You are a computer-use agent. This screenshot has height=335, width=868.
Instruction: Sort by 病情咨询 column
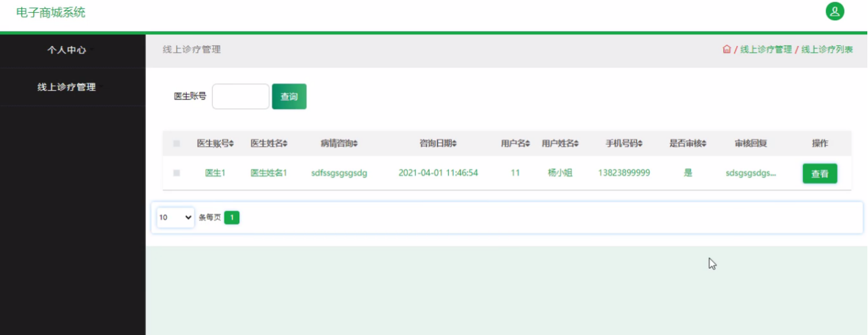click(x=339, y=143)
